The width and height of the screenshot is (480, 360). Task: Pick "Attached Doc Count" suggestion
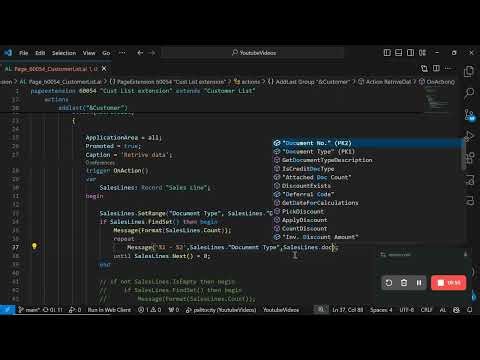[x=367, y=177]
